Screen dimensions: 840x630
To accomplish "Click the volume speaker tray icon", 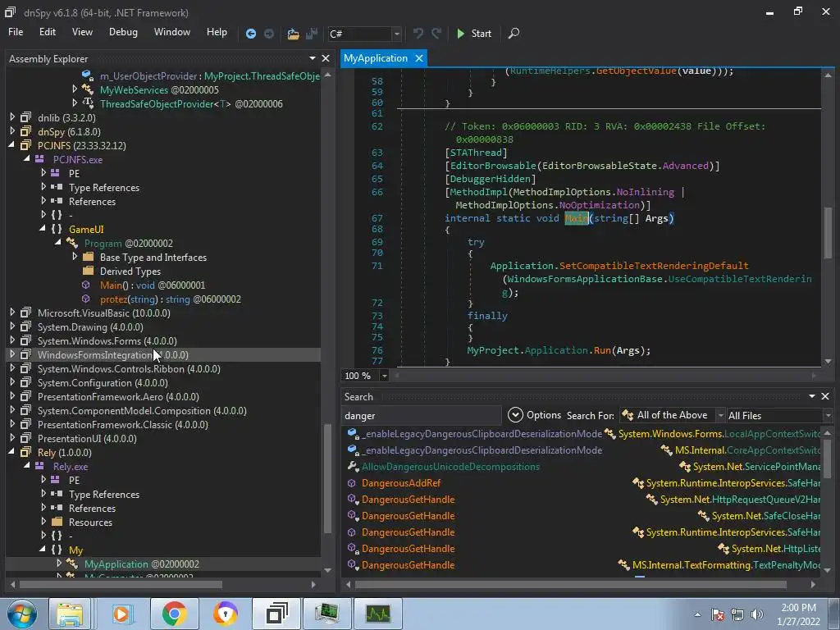I will (757, 614).
